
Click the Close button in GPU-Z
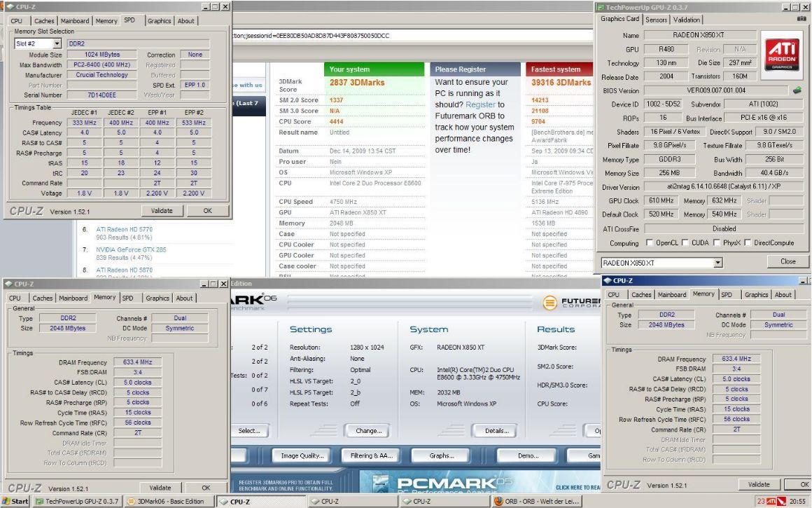[788, 261]
